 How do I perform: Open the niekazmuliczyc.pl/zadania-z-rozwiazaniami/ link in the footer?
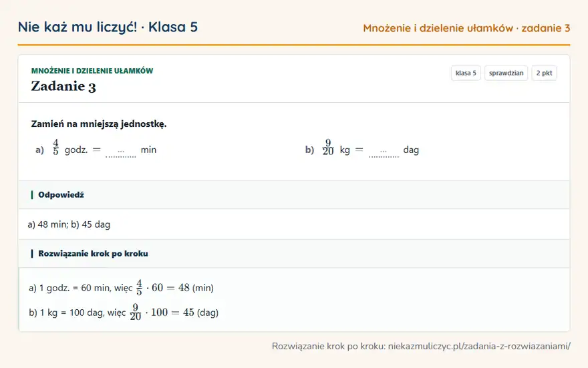(479, 346)
